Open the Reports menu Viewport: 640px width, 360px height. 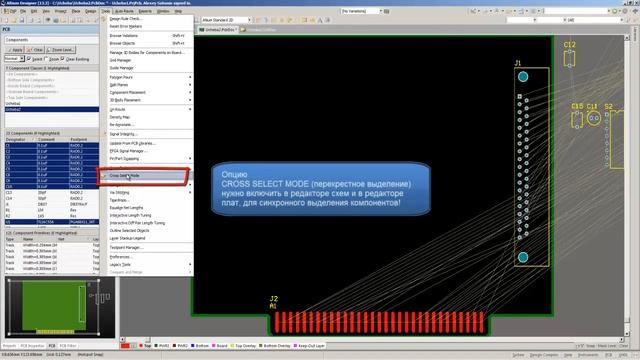tap(145, 11)
